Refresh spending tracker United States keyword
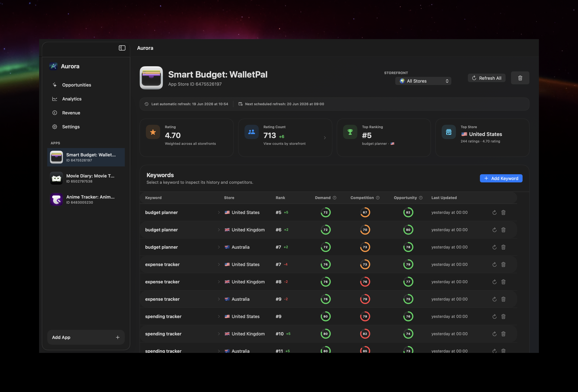578x392 pixels. 494,316
